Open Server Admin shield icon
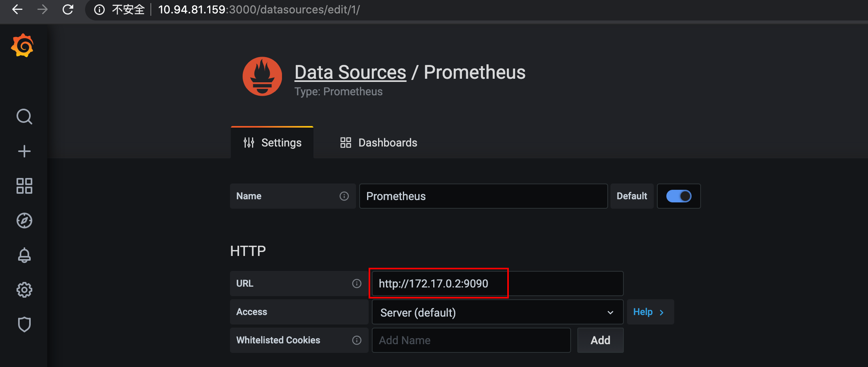This screenshot has width=868, height=367. pyautogui.click(x=24, y=324)
